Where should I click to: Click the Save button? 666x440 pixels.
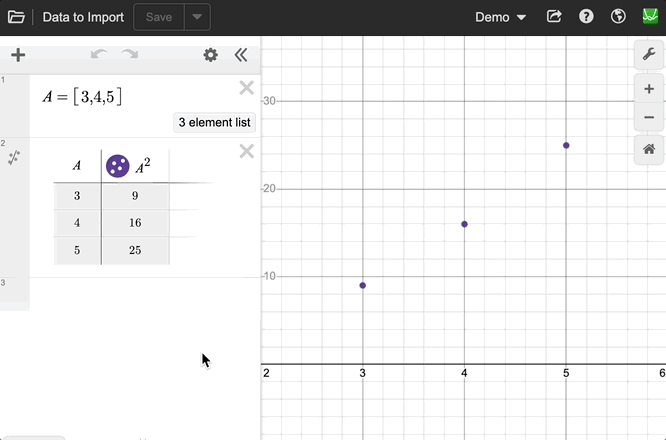[158, 17]
